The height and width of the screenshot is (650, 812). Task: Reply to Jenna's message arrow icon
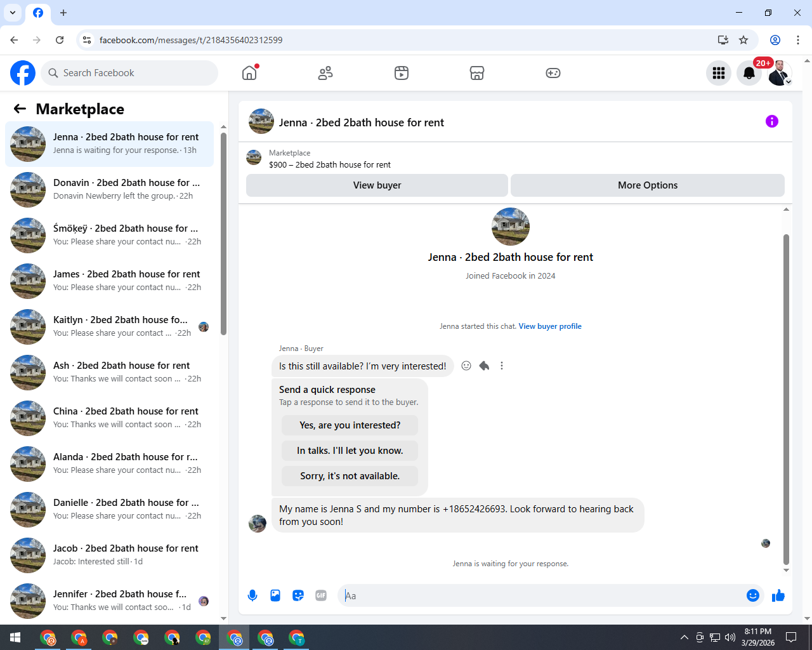(x=484, y=366)
